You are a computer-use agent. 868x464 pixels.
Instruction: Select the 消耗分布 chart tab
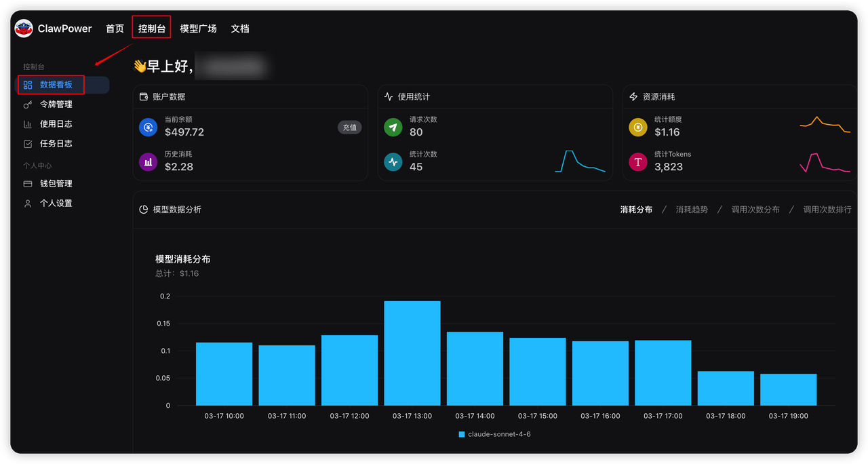636,210
